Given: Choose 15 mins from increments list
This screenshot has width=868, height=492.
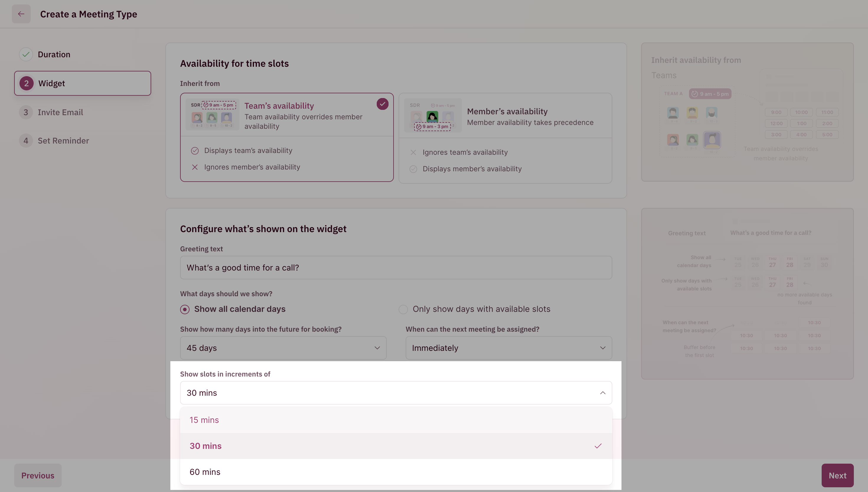Looking at the screenshot, I should 204,420.
